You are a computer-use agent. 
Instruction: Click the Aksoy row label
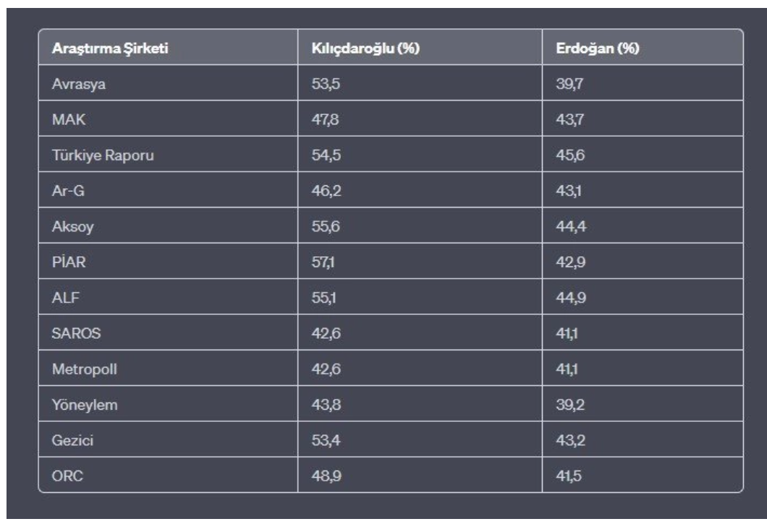coord(72,227)
